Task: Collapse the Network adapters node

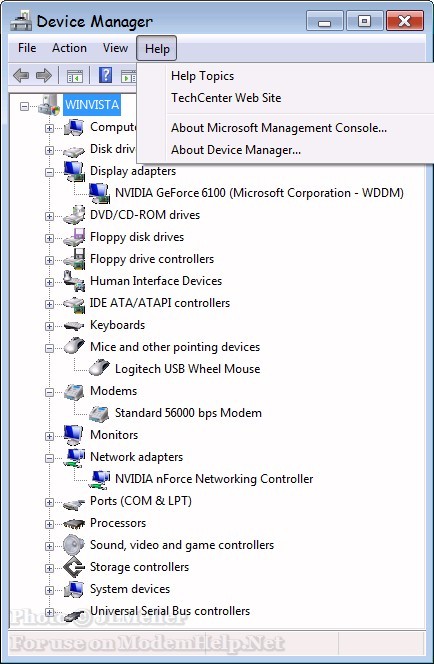Action: pos(50,458)
